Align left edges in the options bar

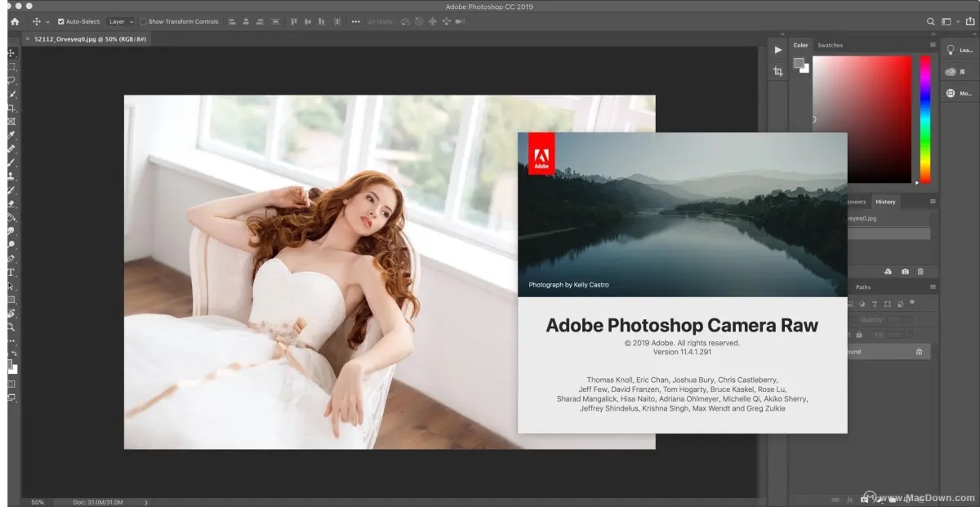[x=232, y=21]
